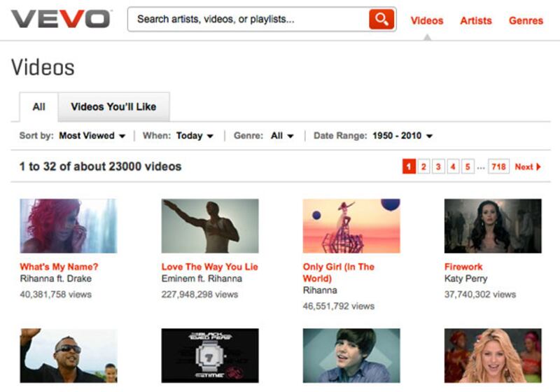Click the 46,551,792 views count
The image size is (560, 392).
(339, 307)
